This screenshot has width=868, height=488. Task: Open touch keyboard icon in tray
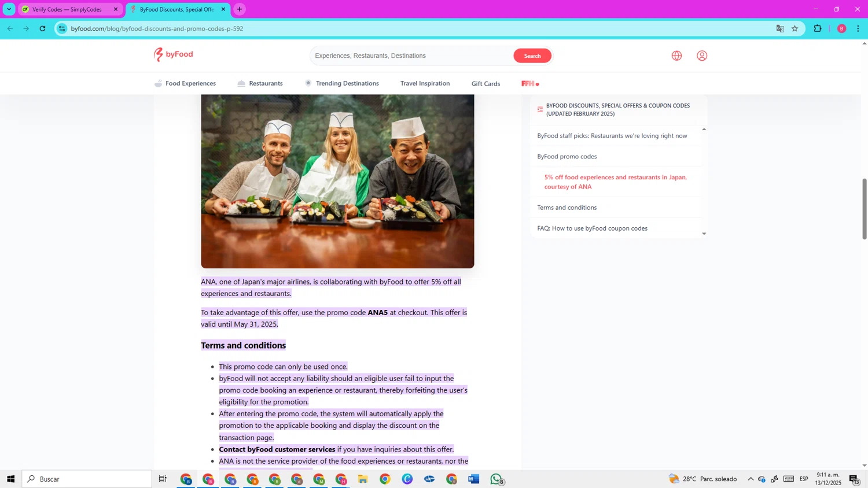[x=789, y=479]
